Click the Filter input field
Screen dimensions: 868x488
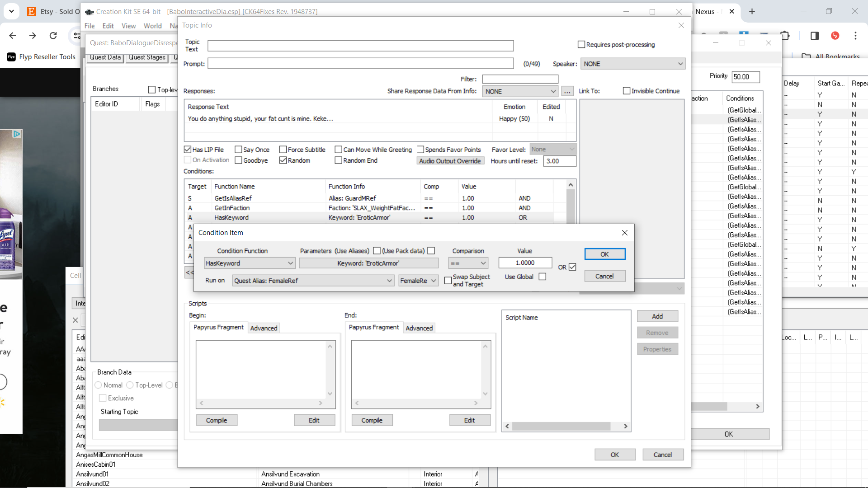[x=520, y=79]
